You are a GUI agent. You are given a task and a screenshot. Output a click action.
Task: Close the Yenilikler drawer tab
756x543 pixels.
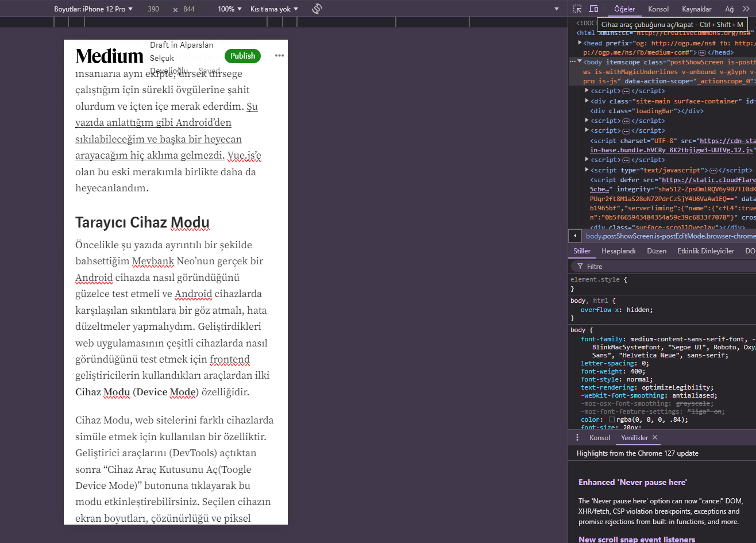654,438
